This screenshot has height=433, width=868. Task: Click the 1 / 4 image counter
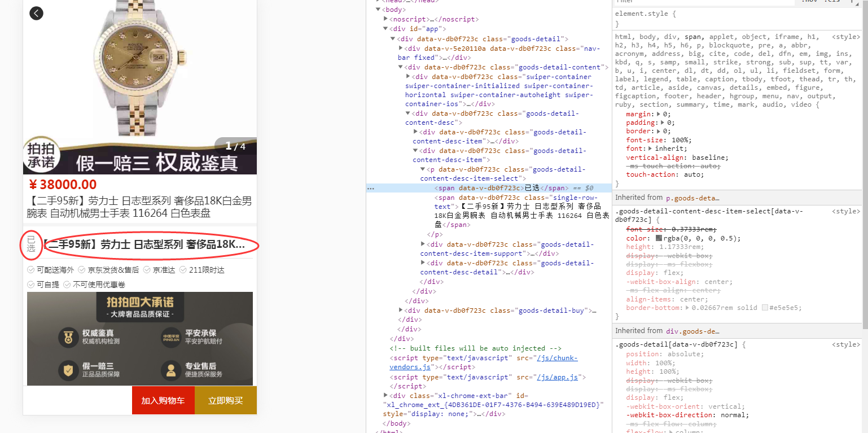click(x=235, y=146)
